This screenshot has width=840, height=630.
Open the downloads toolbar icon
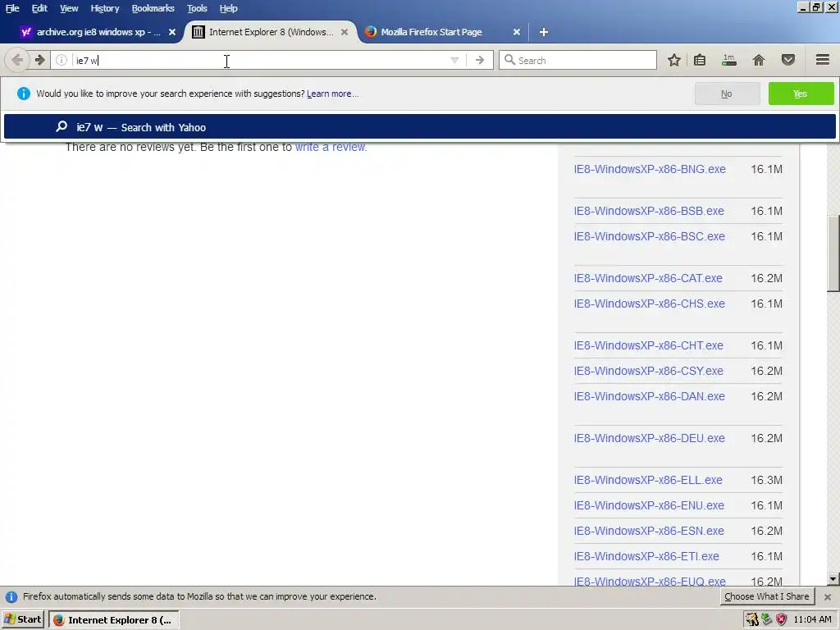(728, 60)
